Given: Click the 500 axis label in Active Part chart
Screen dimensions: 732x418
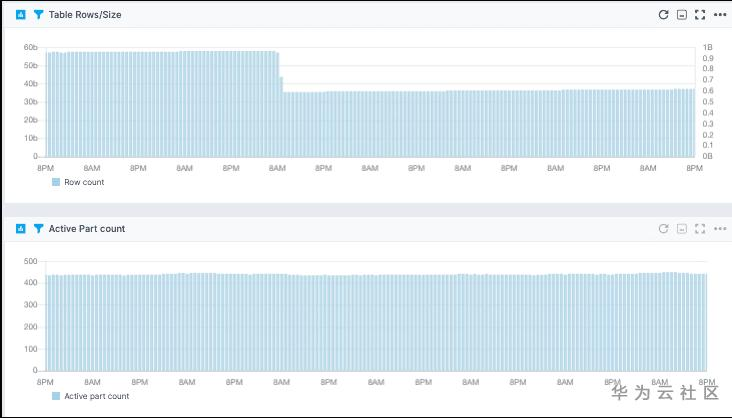Looking at the screenshot, I should point(30,261).
